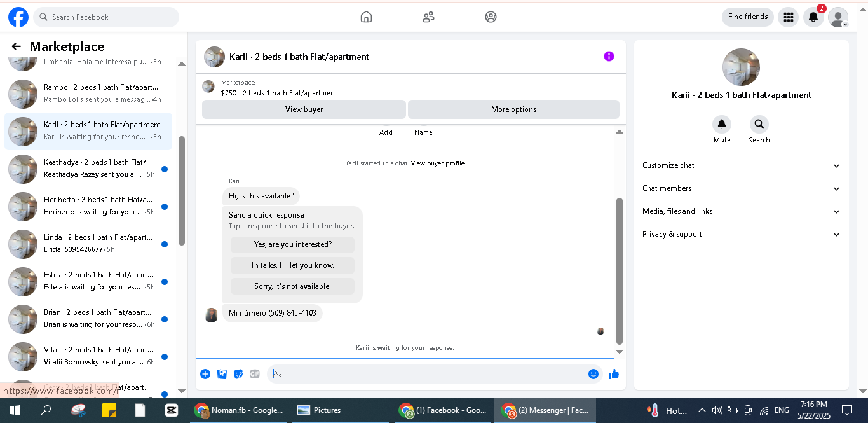Choose a GIF icon
Image resolution: width=868 pixels, height=423 pixels.
pos(255,374)
